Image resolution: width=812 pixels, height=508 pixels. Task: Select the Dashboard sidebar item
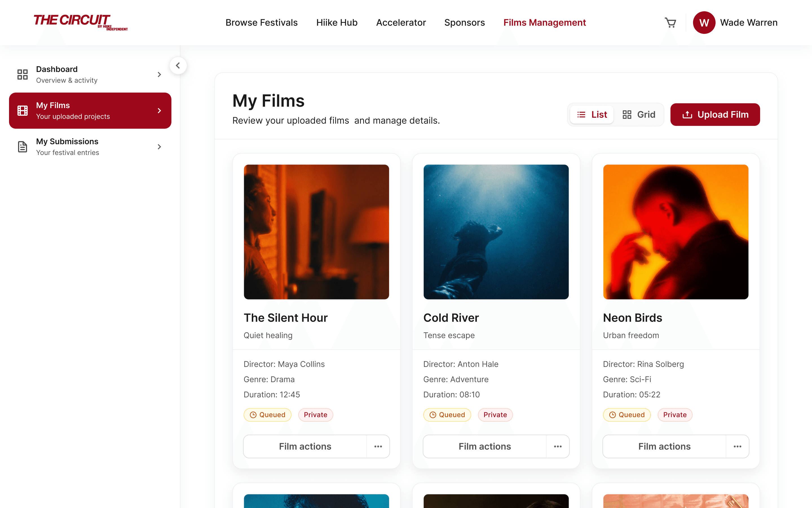coord(90,74)
